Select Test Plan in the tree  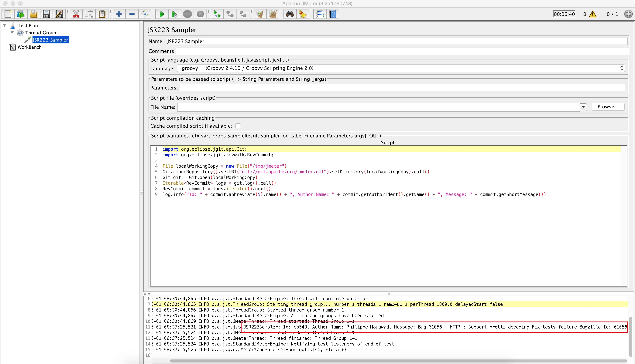click(28, 25)
